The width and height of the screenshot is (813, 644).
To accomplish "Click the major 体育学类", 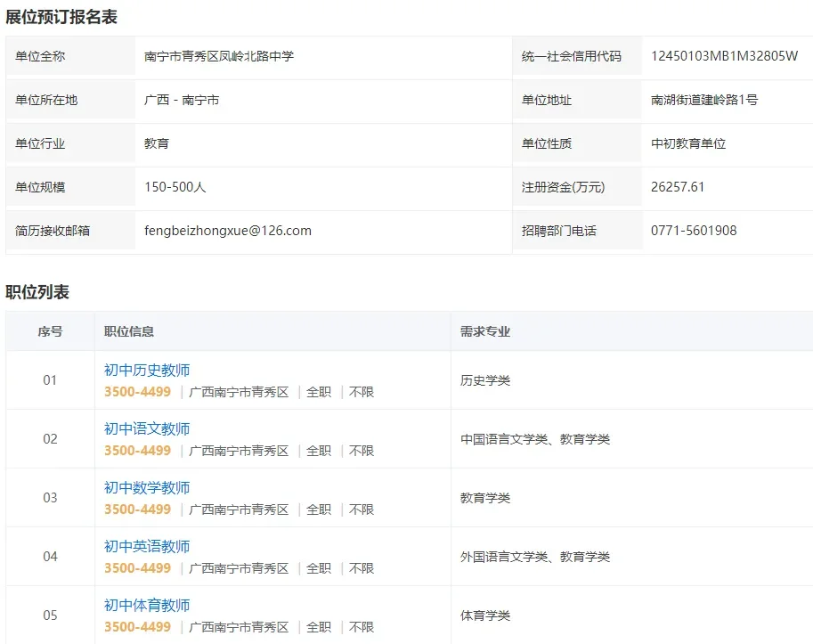I will tap(485, 615).
